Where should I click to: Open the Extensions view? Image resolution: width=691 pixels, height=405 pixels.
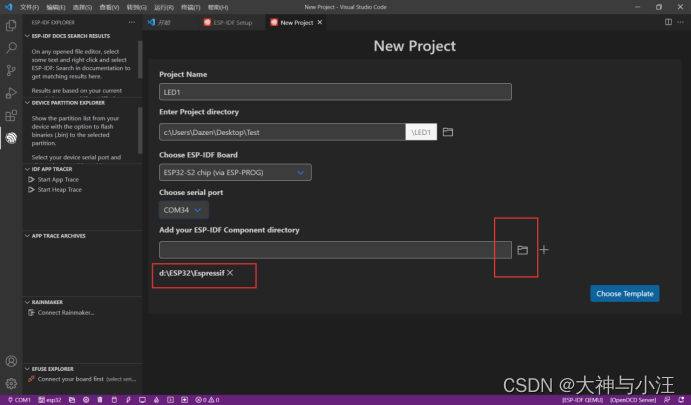click(x=11, y=115)
